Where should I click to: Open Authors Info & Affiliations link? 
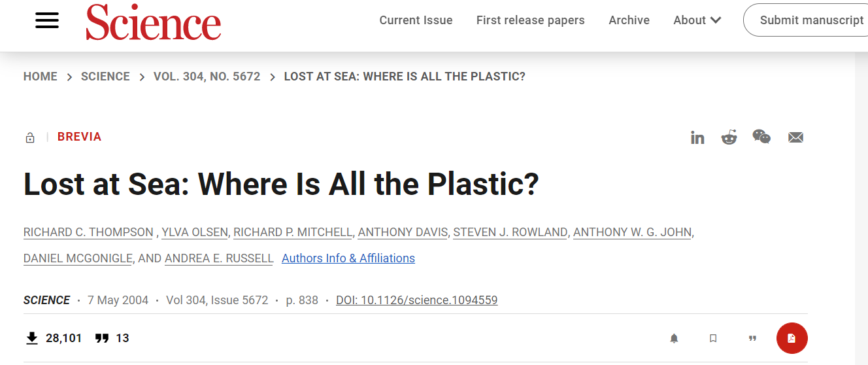[x=348, y=258]
